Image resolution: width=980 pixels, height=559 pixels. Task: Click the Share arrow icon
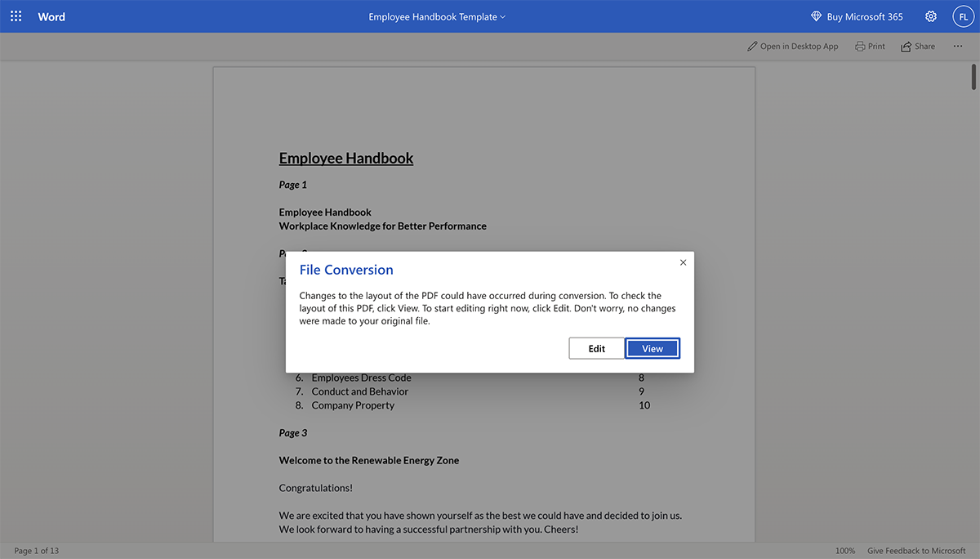[906, 47]
